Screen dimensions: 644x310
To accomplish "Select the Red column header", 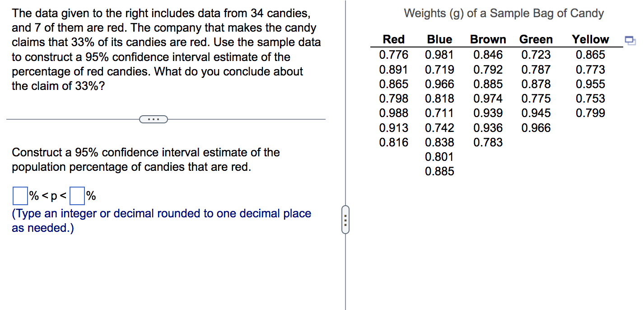I will (393, 39).
